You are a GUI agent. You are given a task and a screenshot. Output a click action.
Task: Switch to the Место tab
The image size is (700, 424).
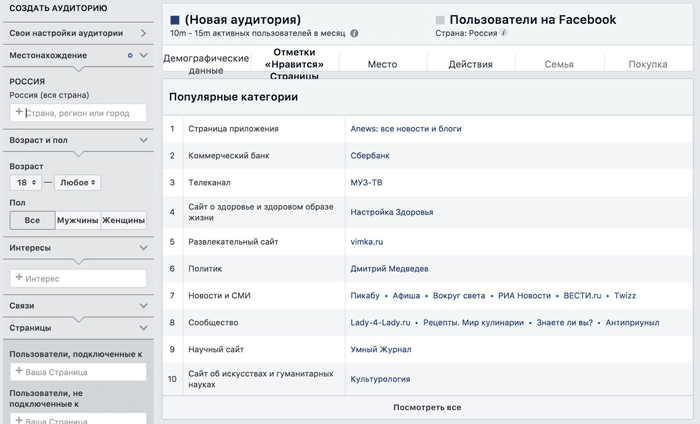pos(383,64)
